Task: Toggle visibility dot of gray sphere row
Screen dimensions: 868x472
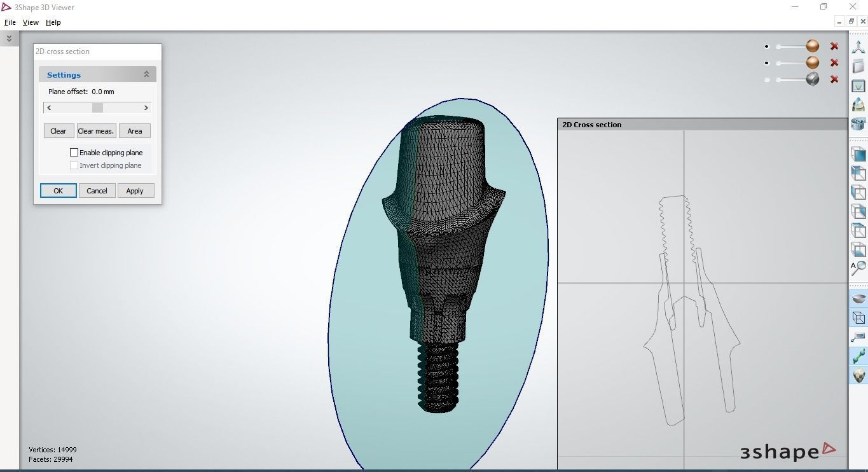Action: 767,80
